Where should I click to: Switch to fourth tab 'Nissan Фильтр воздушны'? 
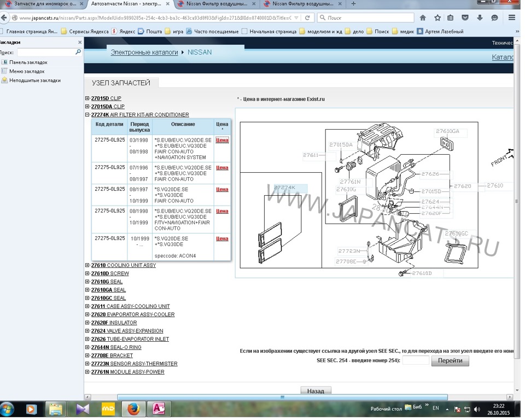(302, 4)
